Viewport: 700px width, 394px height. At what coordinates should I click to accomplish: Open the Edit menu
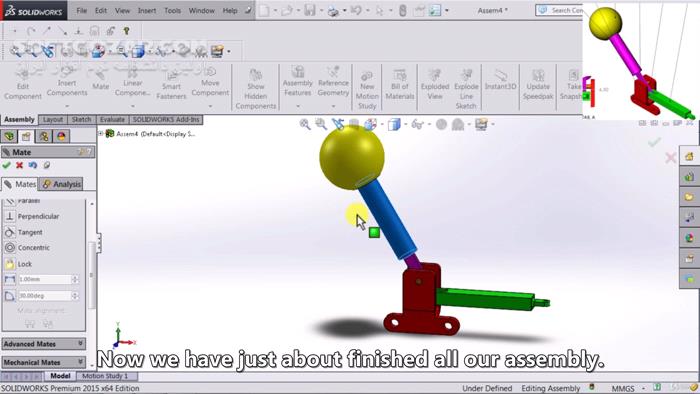click(101, 10)
